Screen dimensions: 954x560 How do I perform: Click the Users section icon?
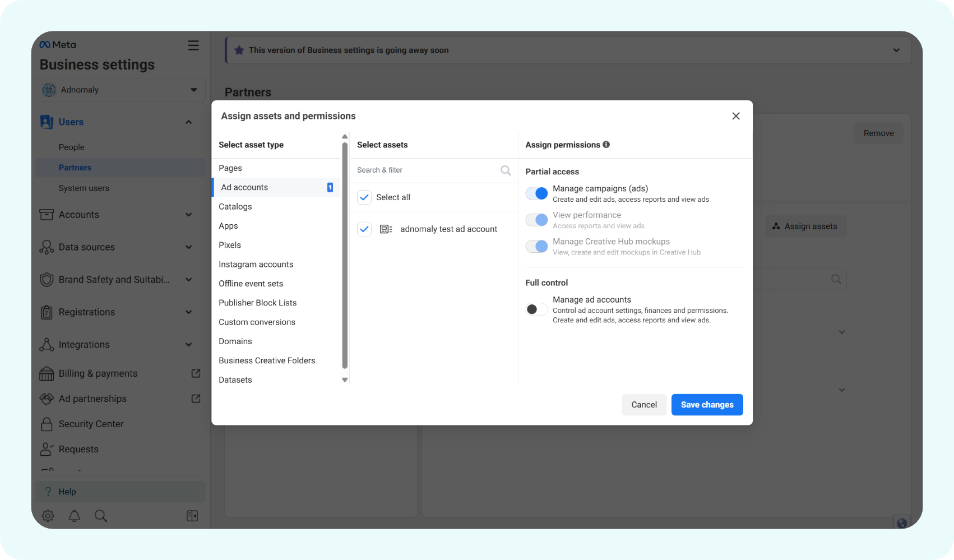pyautogui.click(x=47, y=122)
